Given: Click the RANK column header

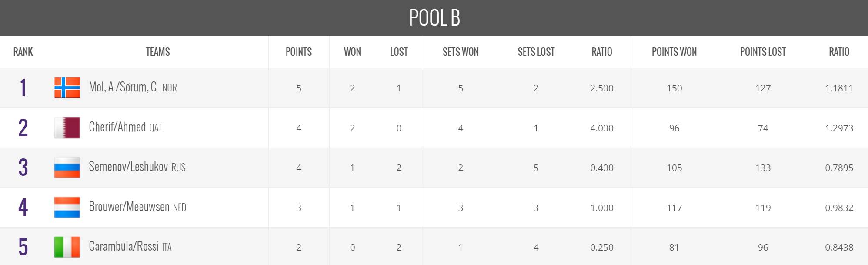Looking at the screenshot, I should click(x=23, y=52).
